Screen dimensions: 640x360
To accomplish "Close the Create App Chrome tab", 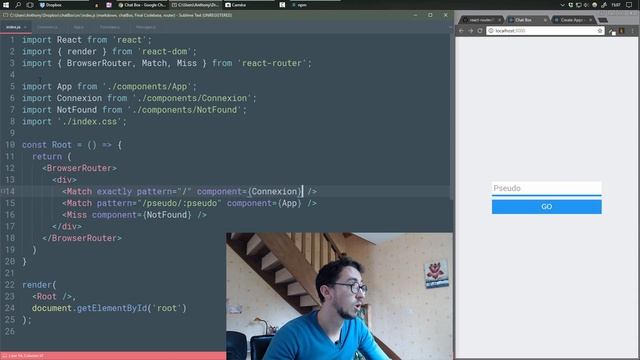I will 590,20.
